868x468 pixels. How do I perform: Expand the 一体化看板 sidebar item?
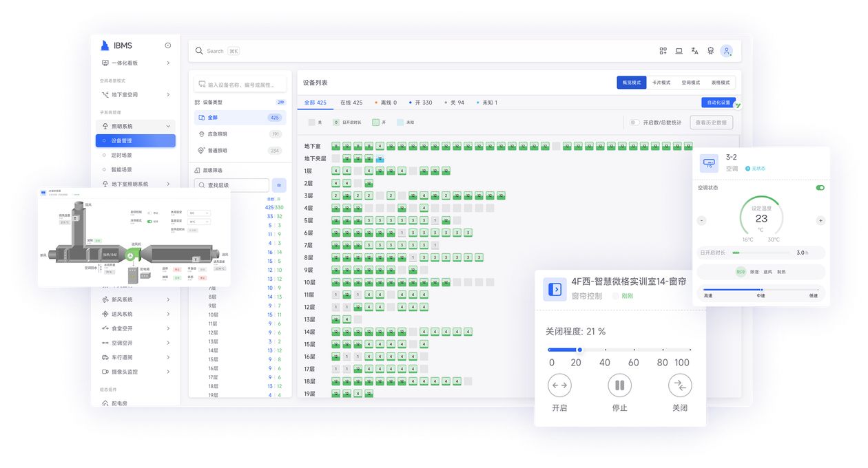168,63
